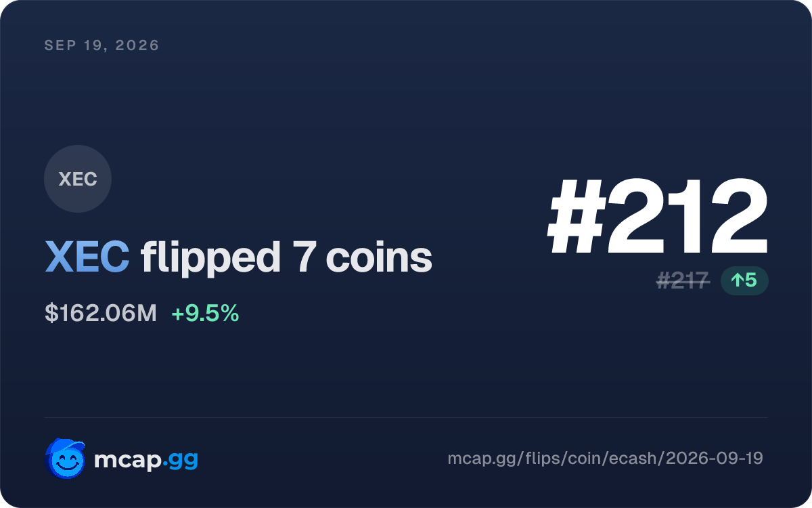
Task: Click the hash symbol in #212
Action: click(x=574, y=217)
